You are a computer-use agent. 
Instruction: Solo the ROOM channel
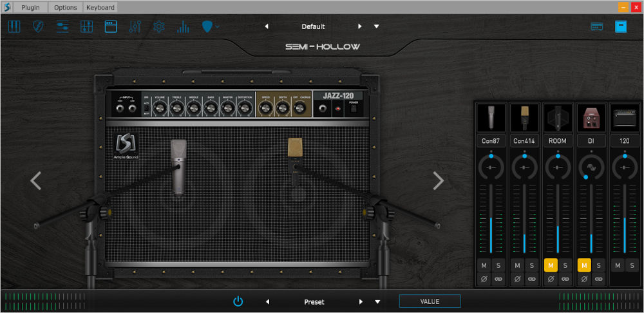[x=565, y=265]
